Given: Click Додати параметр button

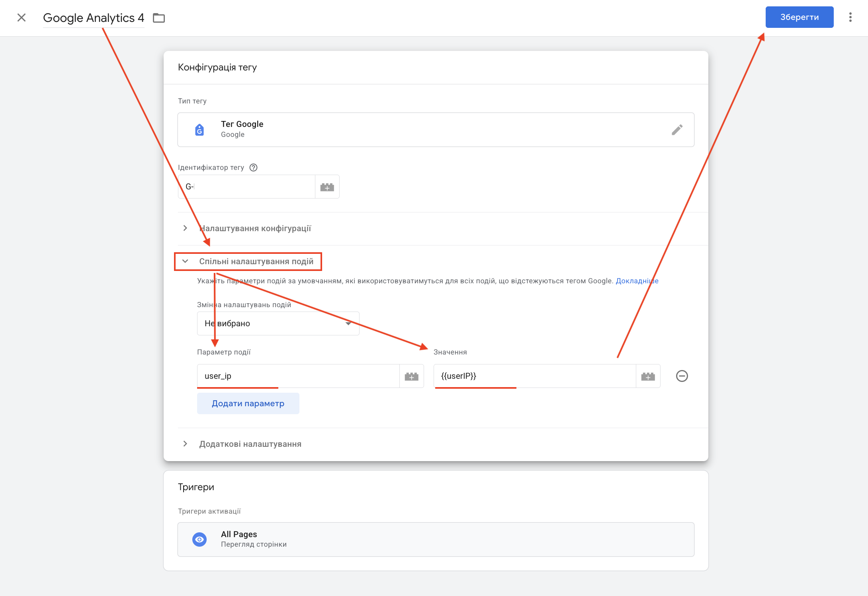Looking at the screenshot, I should 248,403.
